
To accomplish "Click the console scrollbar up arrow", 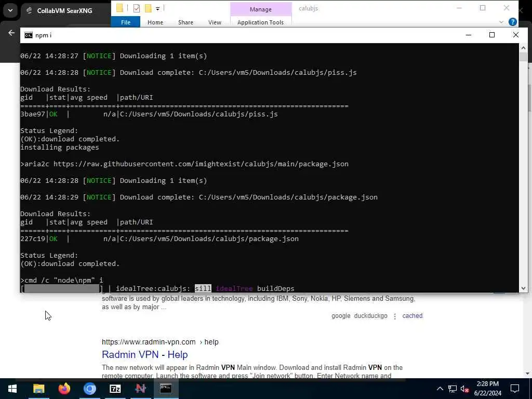I will 523,48.
